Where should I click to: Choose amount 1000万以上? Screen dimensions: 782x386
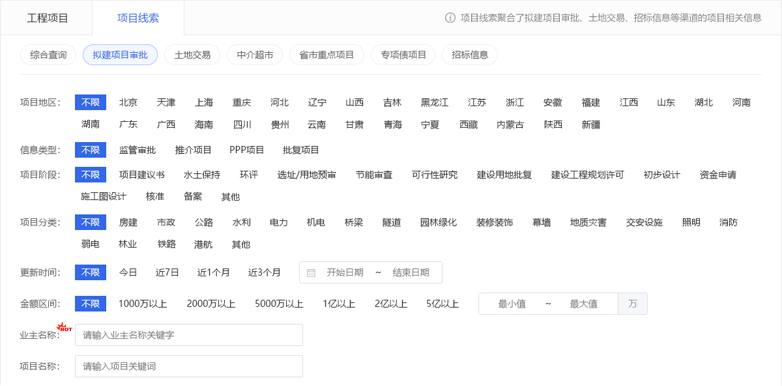143,304
